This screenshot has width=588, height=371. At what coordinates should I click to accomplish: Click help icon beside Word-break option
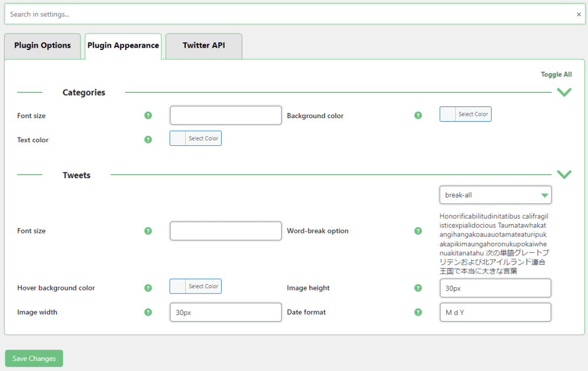click(x=418, y=230)
